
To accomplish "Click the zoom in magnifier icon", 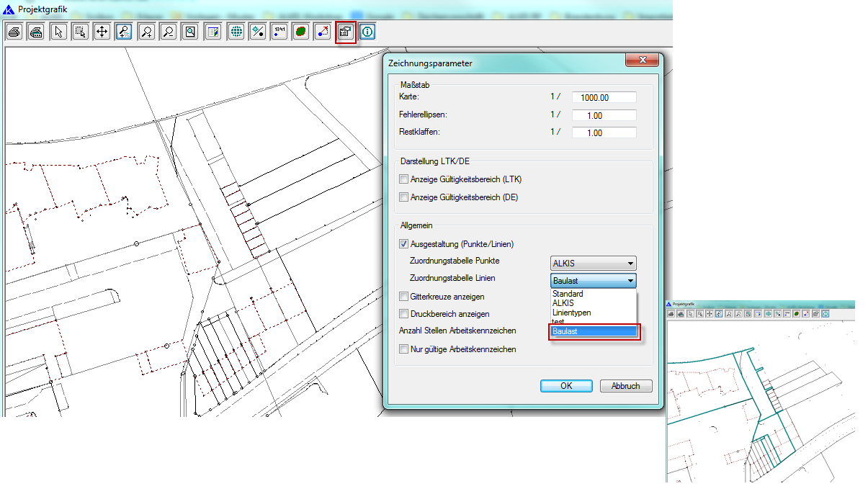I will [x=146, y=32].
